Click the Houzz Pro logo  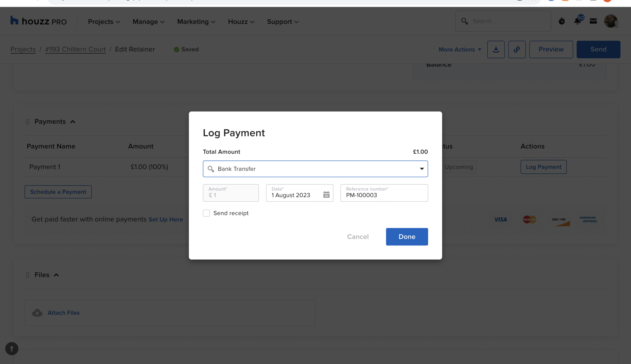click(38, 21)
